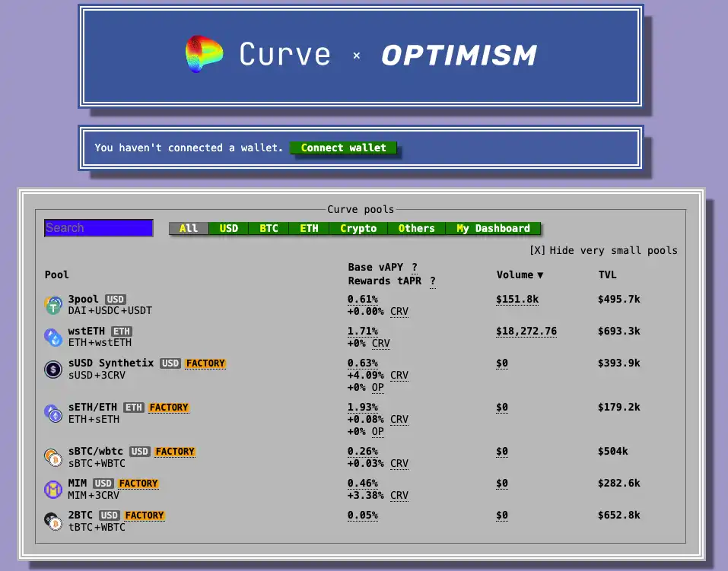Click the 2BTC pool icon
The width and height of the screenshot is (728, 571).
point(53,522)
